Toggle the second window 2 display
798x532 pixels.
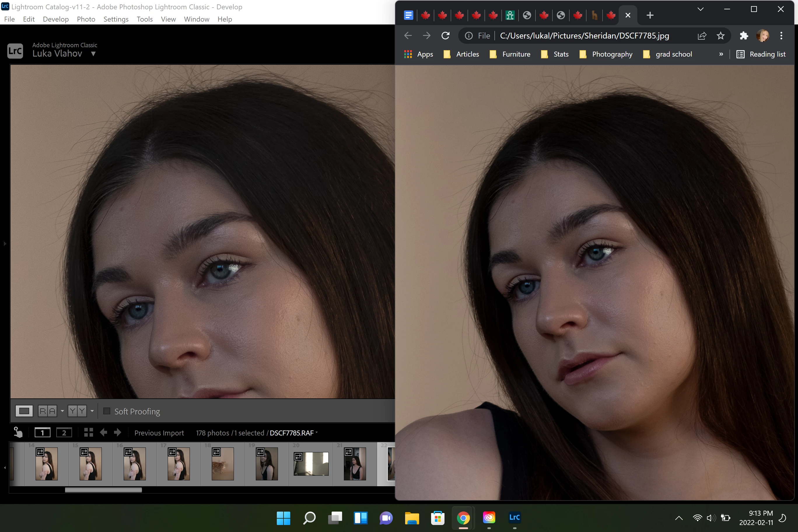[x=64, y=433]
